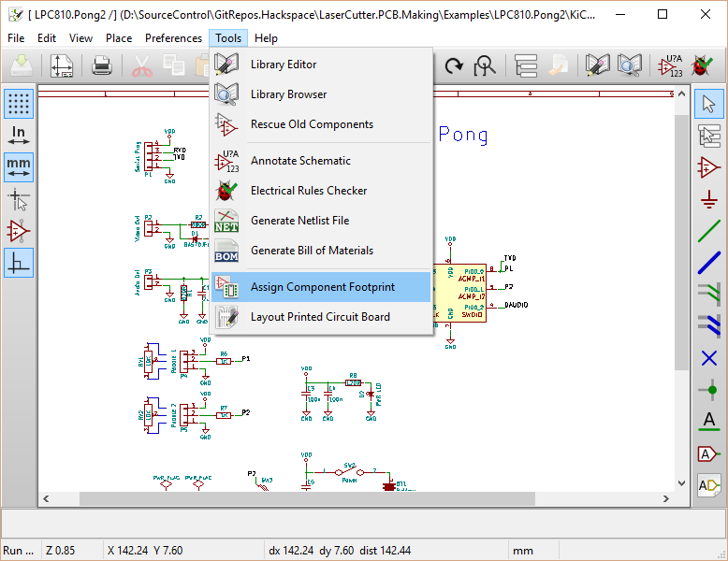Select bus-to-bus entry tool
The image size is (728, 561).
click(x=709, y=326)
